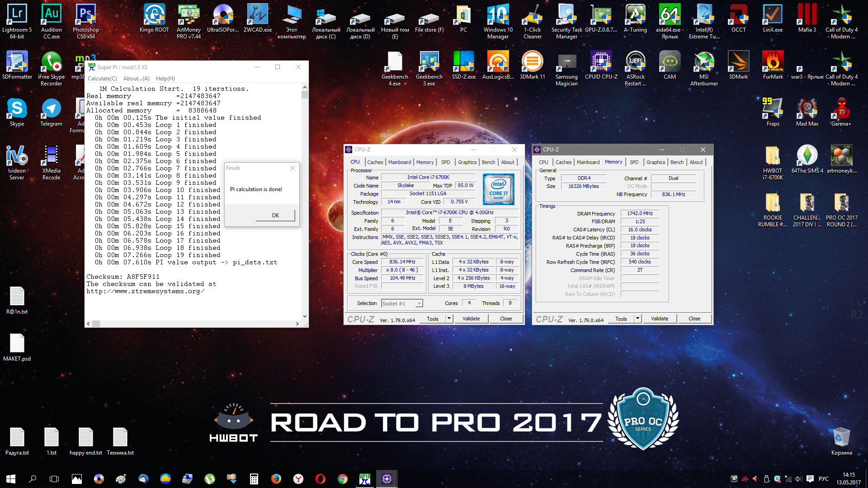Screen dimensions: 868x488
Task: Open GPU-Z desktop shortcut
Action: click(x=601, y=18)
